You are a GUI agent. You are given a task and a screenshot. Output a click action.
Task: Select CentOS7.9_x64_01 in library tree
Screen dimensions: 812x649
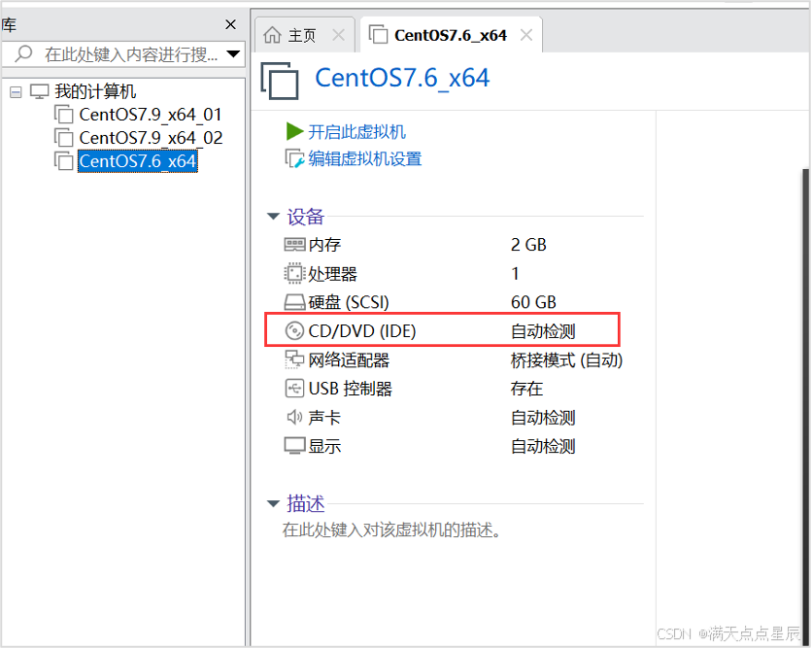[151, 115]
